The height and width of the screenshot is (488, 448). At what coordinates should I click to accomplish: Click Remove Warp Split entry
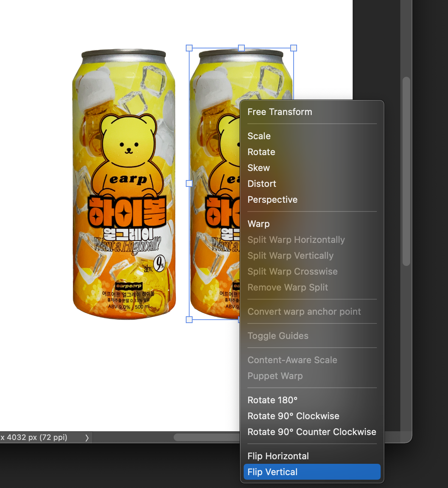(x=312, y=288)
